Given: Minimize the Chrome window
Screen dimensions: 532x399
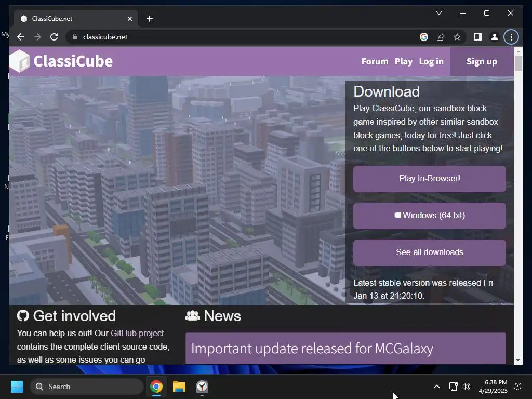Looking at the screenshot, I should pos(463,13).
